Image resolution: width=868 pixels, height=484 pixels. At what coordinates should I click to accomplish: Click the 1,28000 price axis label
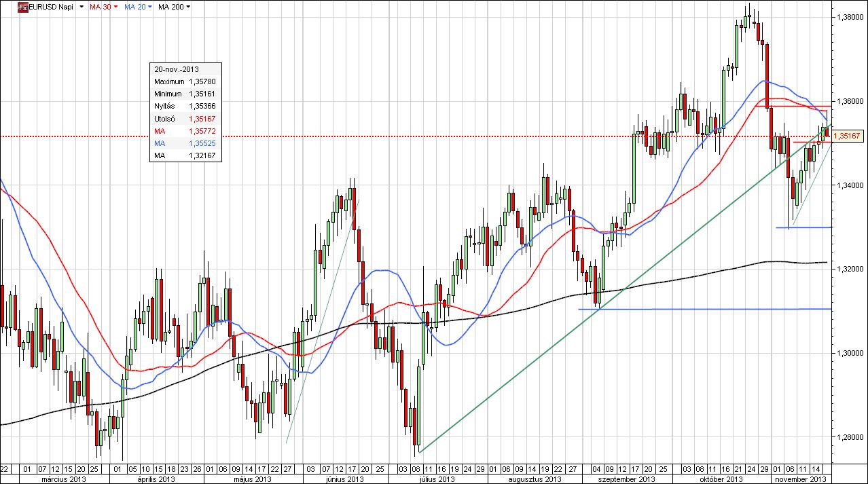pyautogui.click(x=850, y=438)
